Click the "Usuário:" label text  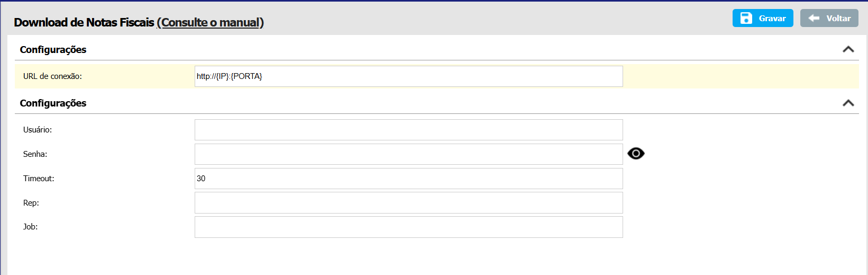tap(38, 130)
